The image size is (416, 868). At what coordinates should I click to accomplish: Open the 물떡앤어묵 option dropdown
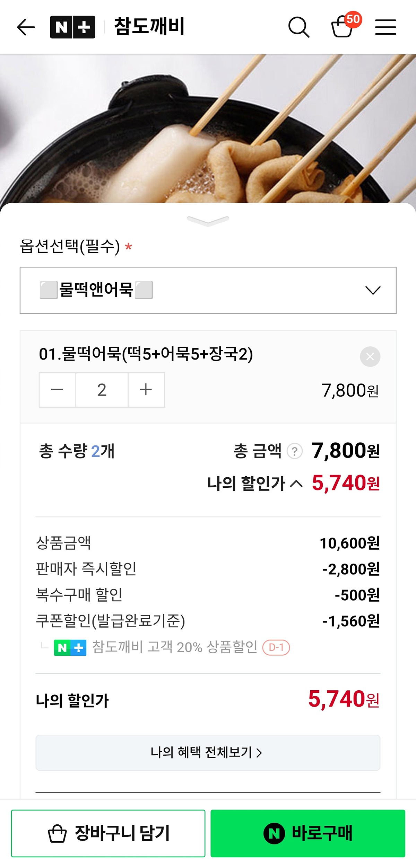coord(208,290)
